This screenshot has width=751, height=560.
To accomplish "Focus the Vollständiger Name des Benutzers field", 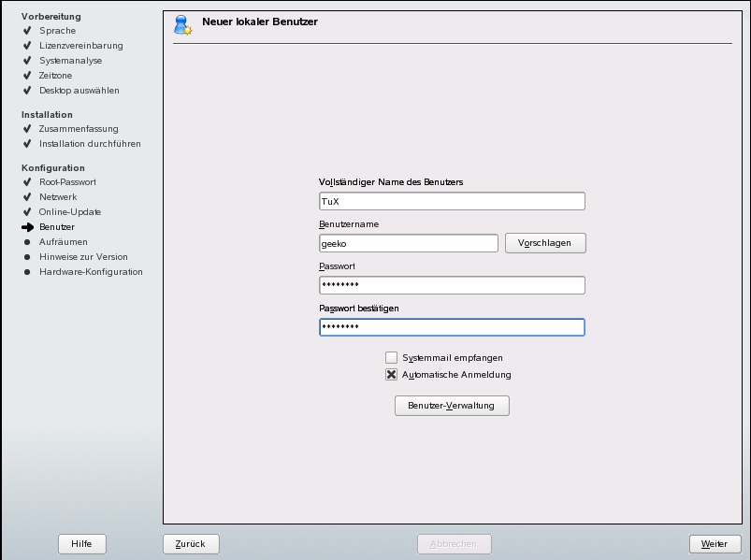I will click(x=452, y=201).
